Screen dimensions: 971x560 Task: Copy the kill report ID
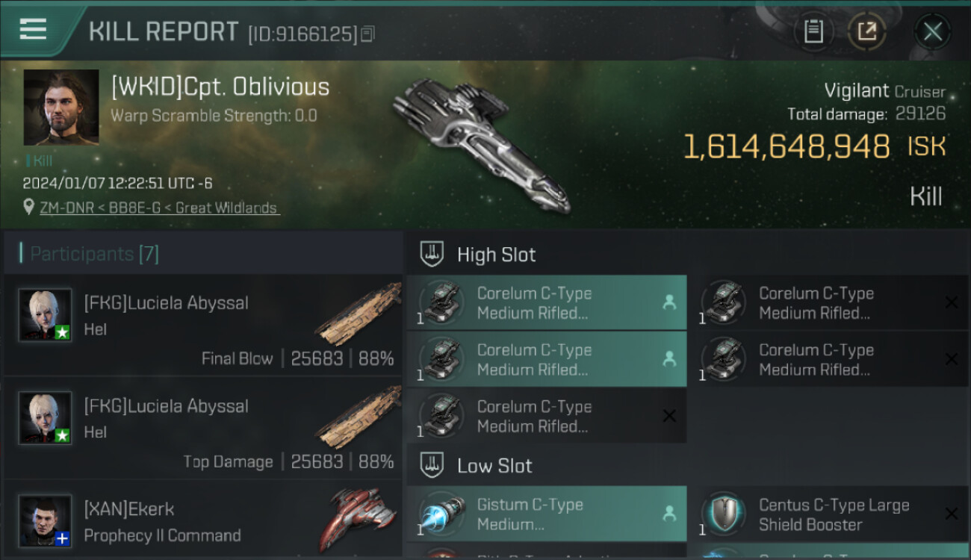pos(367,34)
